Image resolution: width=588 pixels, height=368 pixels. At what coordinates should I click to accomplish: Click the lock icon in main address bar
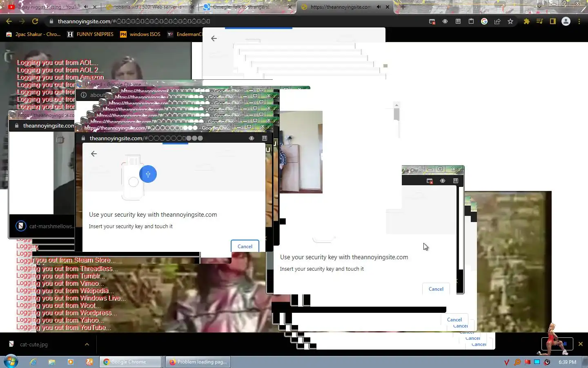tap(51, 21)
